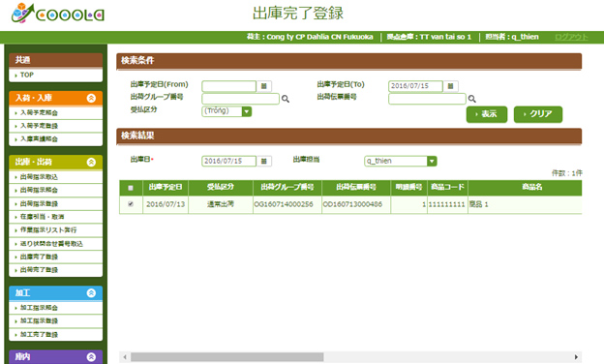Click the 2016/07/13 date cell

166,204
